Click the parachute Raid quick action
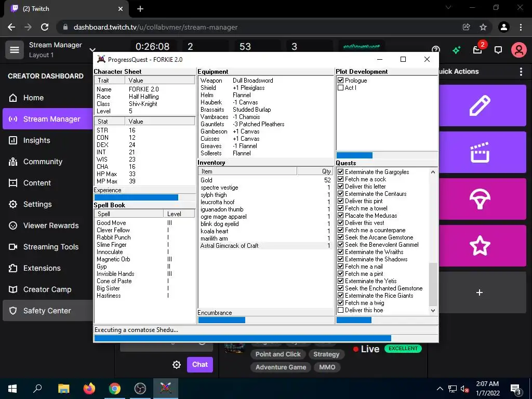Image resolution: width=532 pixels, height=399 pixels. coord(483,199)
